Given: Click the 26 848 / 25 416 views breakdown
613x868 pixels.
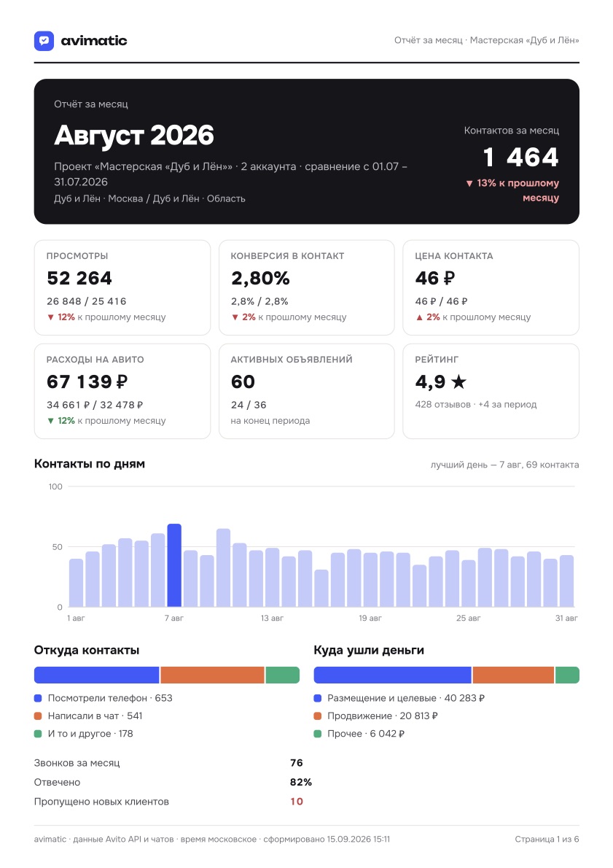Looking at the screenshot, I should [86, 301].
